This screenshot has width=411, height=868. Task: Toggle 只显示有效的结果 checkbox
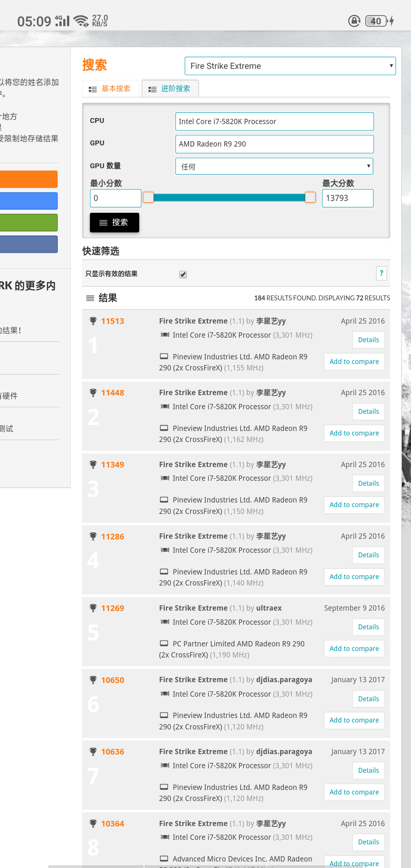click(x=183, y=274)
